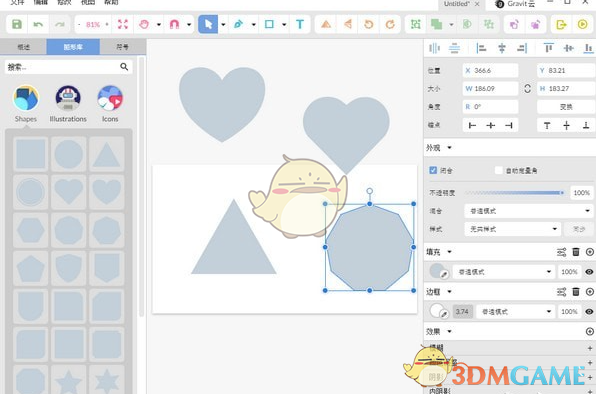Open dropdown arrow beside Rectangle tool
596x394 pixels.
pos(284,25)
